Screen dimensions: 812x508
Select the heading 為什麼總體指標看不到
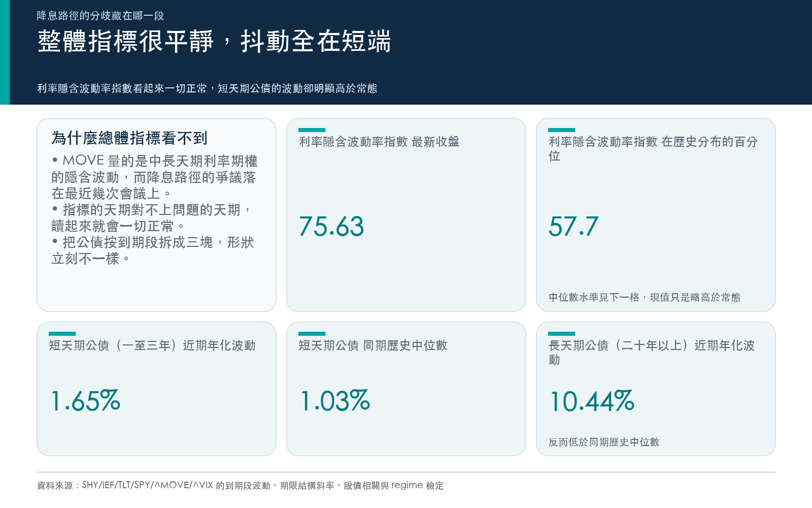129,138
